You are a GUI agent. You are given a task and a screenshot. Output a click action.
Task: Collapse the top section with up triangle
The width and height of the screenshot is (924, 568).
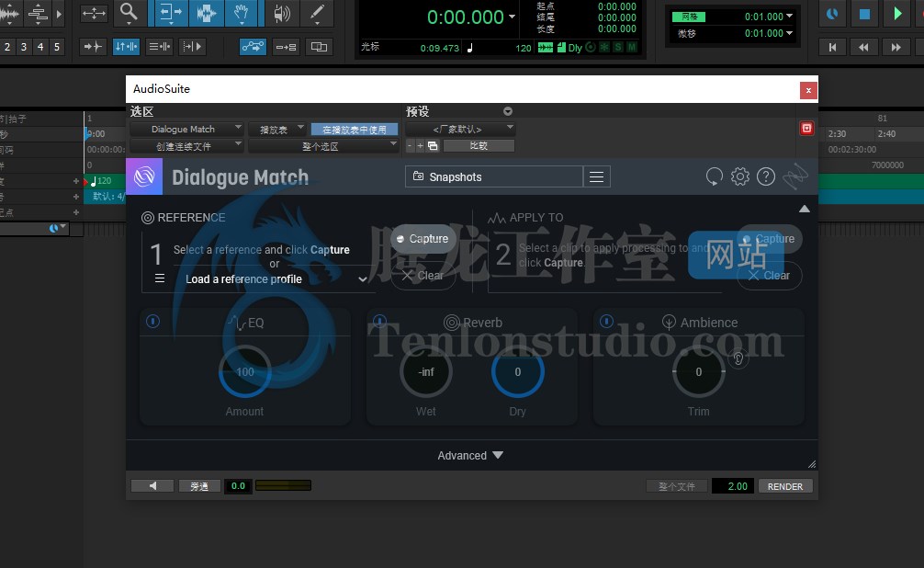(804, 209)
